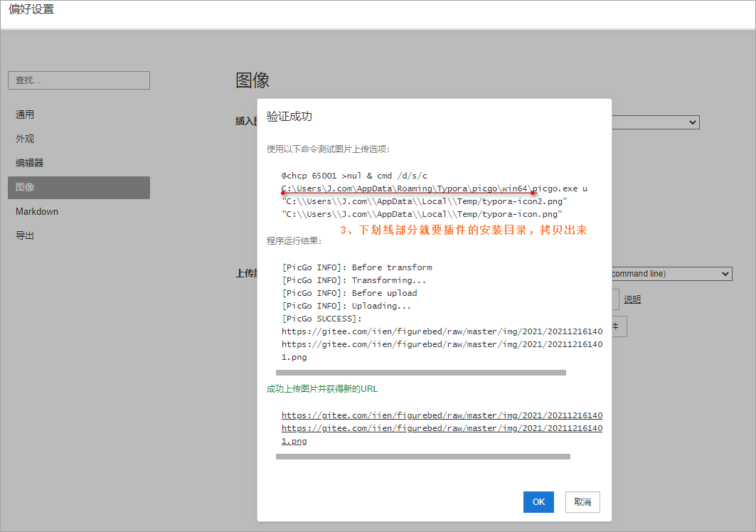Open the second gitee URL ending 1.png
756x532 pixels.
pos(442,435)
